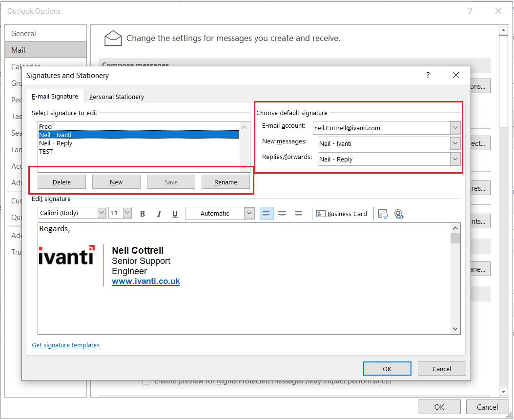Open the Replies/forwards signature dropdown

tap(454, 159)
